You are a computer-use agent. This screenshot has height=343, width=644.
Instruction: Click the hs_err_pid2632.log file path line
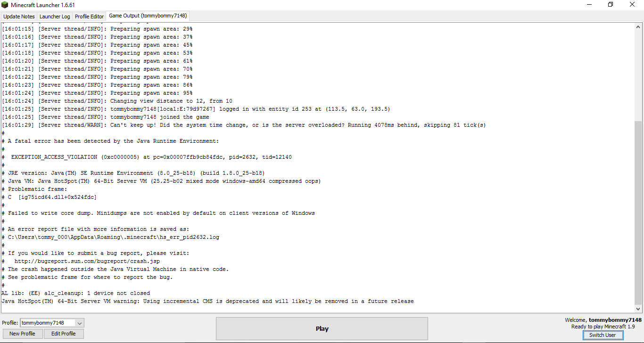(110, 237)
